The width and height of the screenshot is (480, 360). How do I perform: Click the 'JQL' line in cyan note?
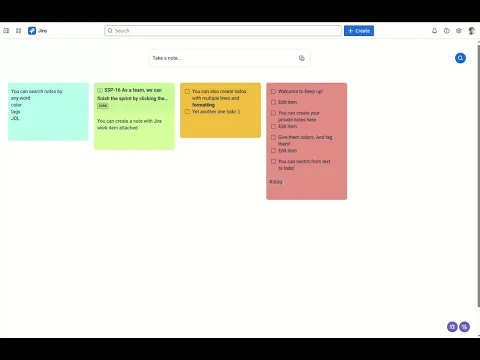tap(15, 118)
